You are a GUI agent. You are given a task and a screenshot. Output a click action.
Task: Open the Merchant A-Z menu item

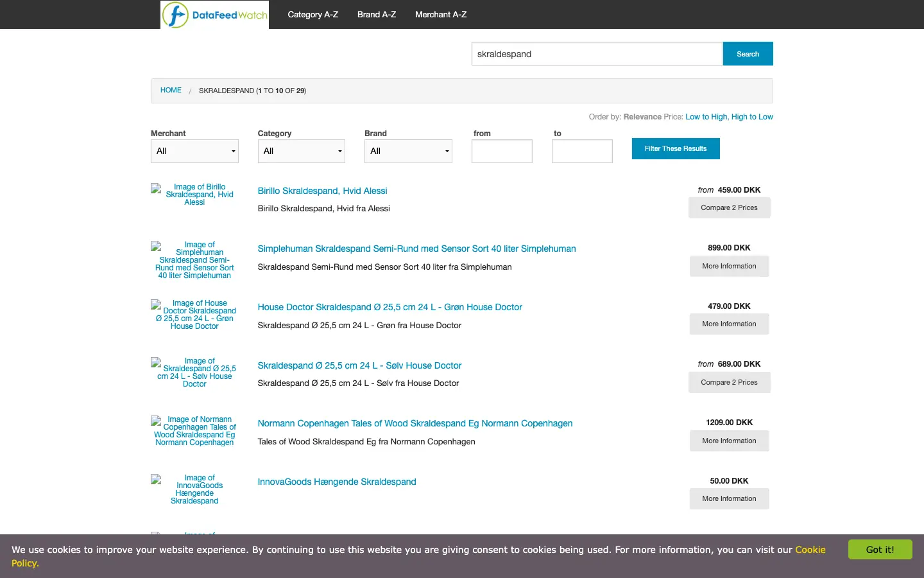click(441, 14)
